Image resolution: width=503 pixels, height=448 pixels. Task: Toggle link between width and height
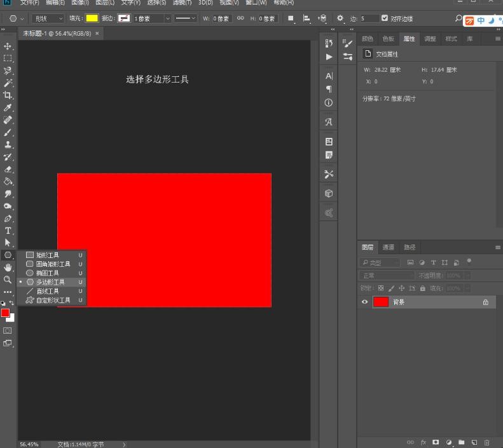pos(240,18)
